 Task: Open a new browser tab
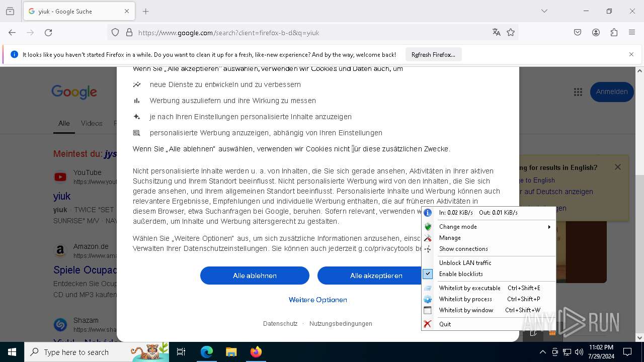pos(145,11)
